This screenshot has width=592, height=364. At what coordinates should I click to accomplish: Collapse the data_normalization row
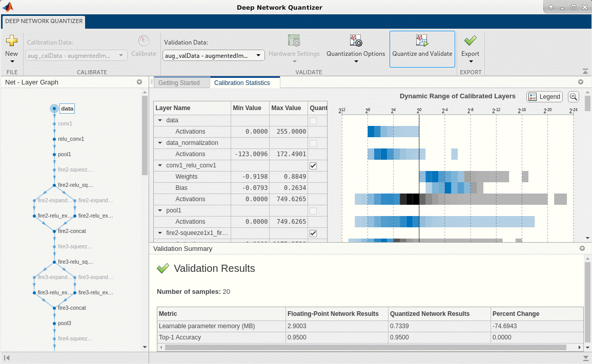click(160, 143)
